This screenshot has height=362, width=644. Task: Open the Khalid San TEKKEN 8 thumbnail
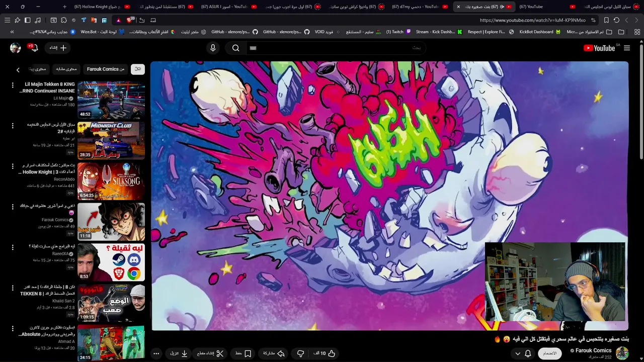[x=111, y=303]
